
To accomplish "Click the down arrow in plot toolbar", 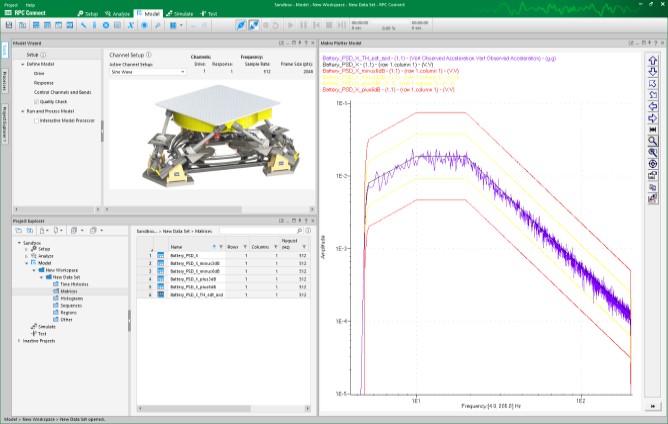I will tap(653, 71).
